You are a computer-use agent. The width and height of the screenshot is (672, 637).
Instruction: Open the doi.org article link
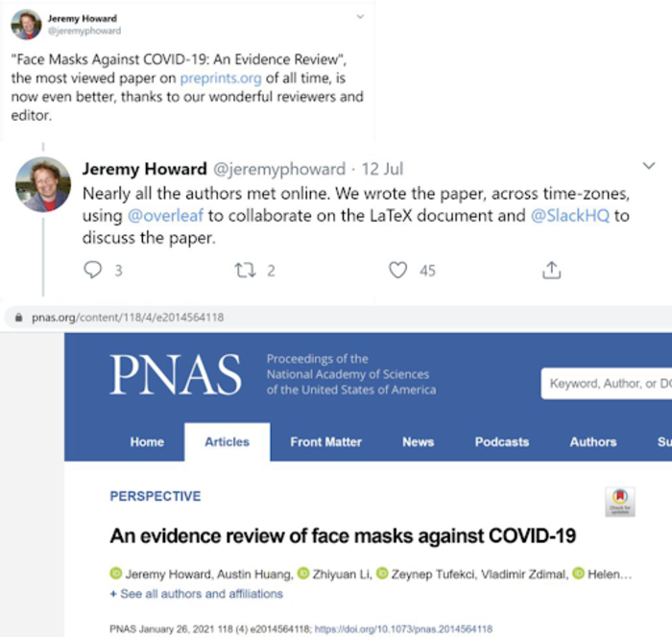pos(403,629)
